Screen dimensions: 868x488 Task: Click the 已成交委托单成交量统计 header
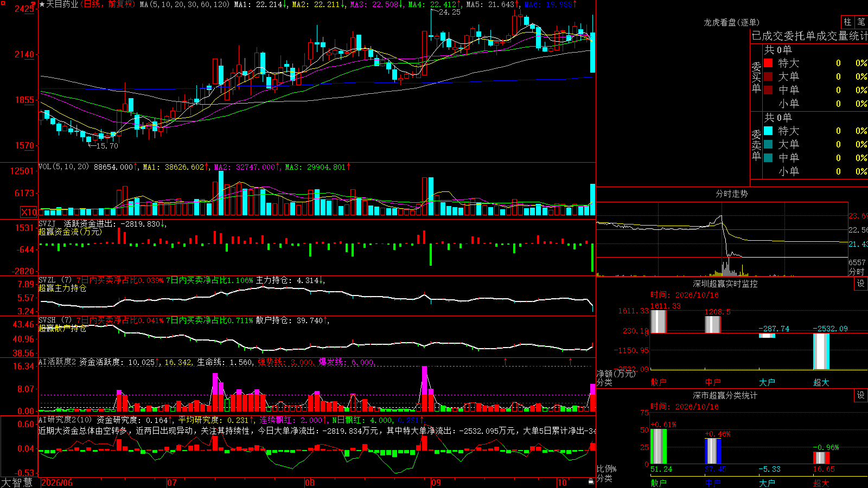click(809, 36)
